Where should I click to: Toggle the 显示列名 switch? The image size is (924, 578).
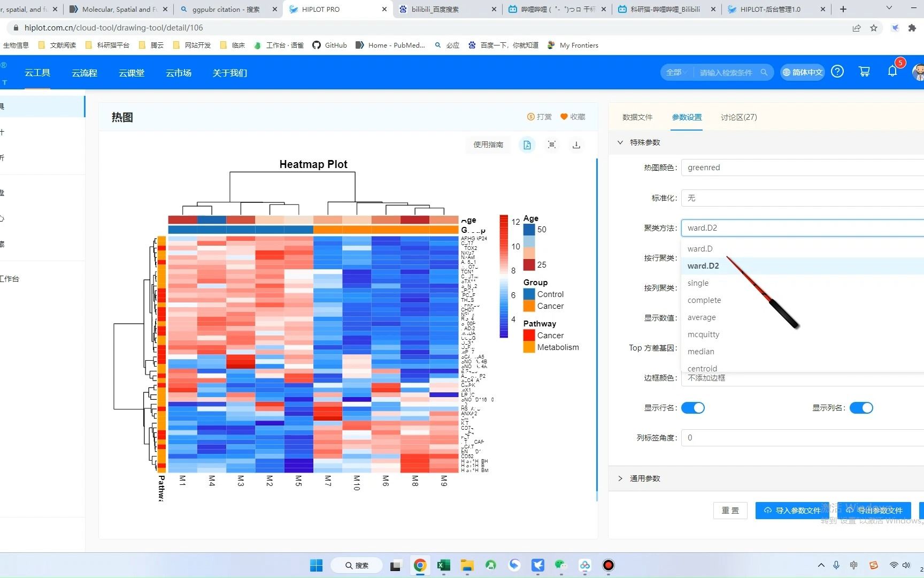(861, 408)
